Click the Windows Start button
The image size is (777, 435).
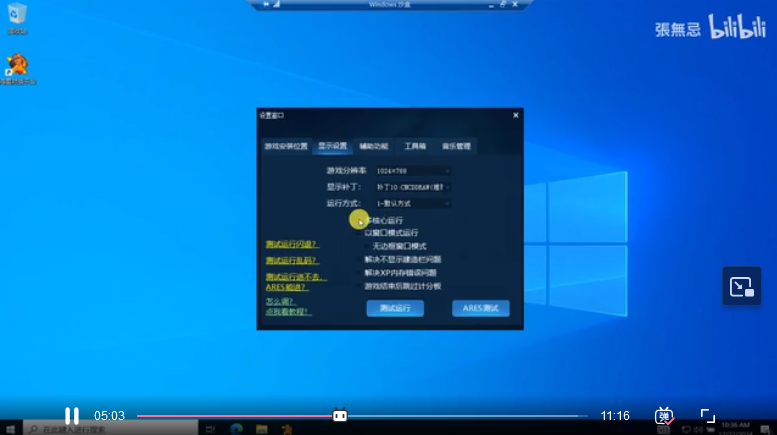pyautogui.click(x=8, y=429)
